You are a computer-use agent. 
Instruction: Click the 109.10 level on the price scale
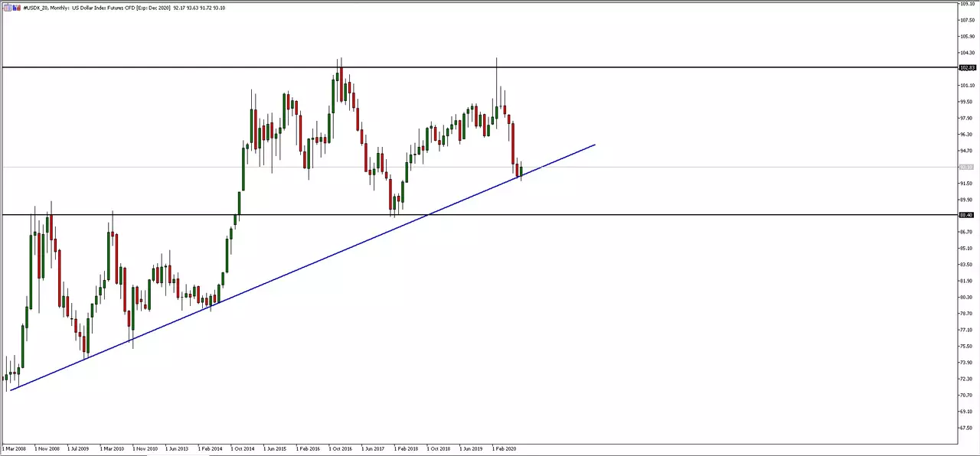click(x=969, y=3)
